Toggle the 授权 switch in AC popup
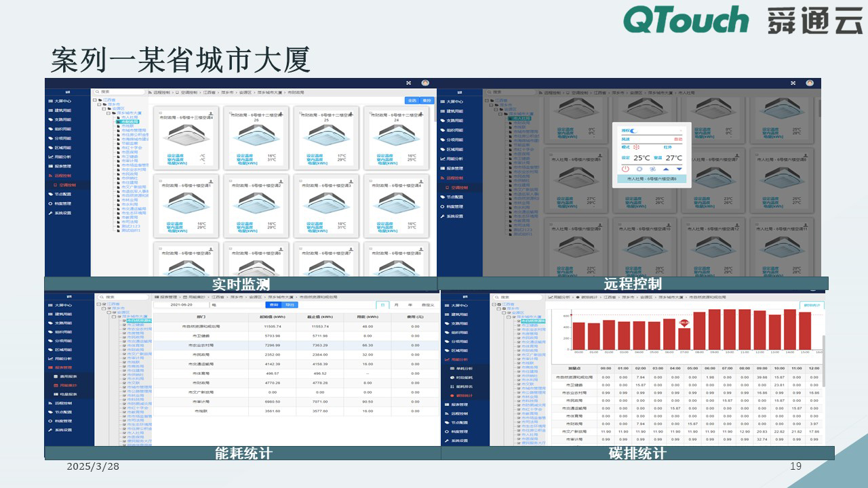The height and width of the screenshot is (488, 868). (x=634, y=130)
